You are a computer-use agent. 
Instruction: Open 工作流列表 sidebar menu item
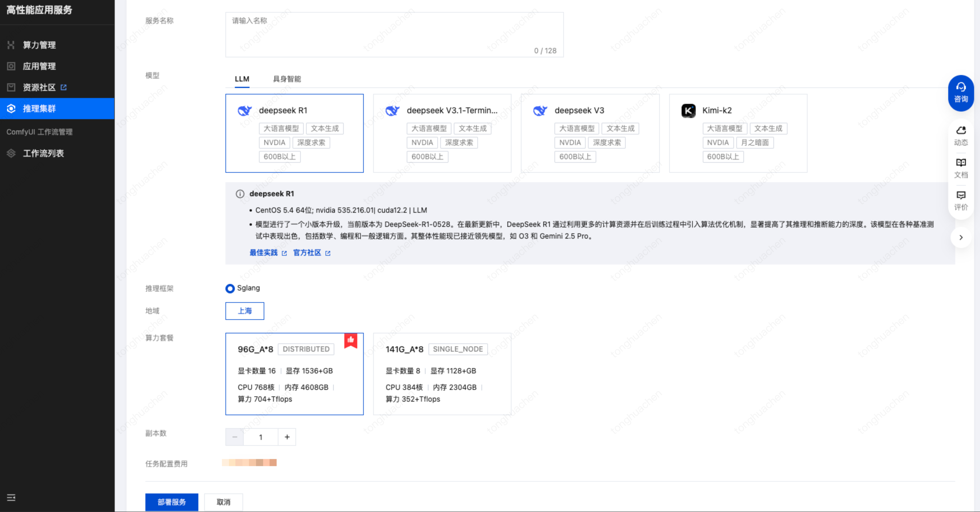pyautogui.click(x=43, y=153)
